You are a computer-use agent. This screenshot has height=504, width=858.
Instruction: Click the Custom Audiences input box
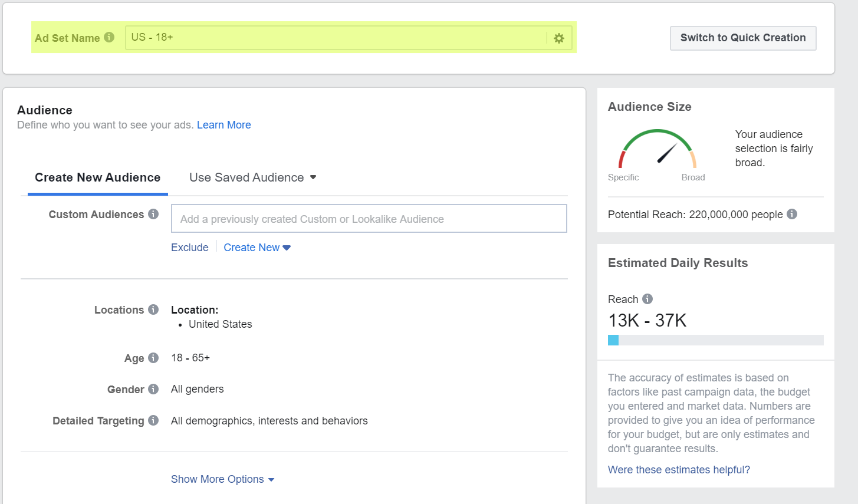point(369,219)
